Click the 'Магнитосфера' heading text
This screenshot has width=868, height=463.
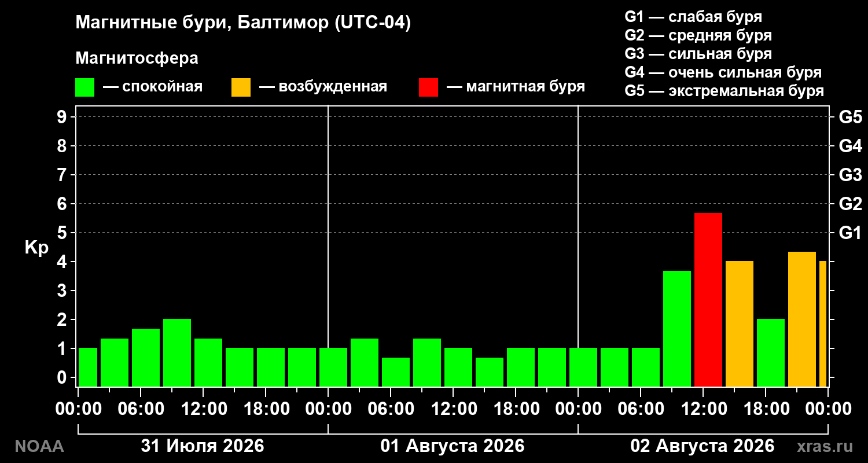click(137, 58)
